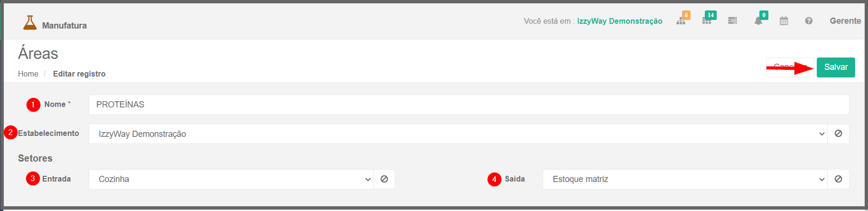Open the Gerente user menu
Image resolution: width=868 pixels, height=211 pixels.
845,21
